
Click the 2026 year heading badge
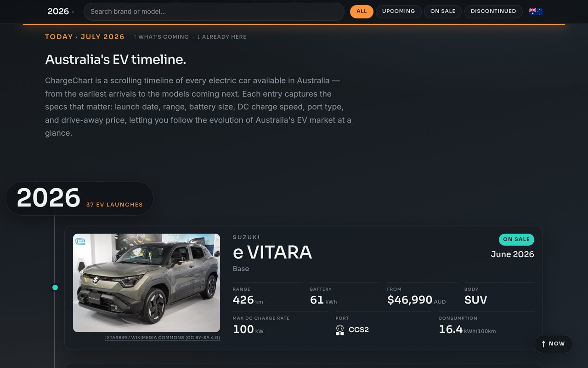pyautogui.click(x=79, y=198)
